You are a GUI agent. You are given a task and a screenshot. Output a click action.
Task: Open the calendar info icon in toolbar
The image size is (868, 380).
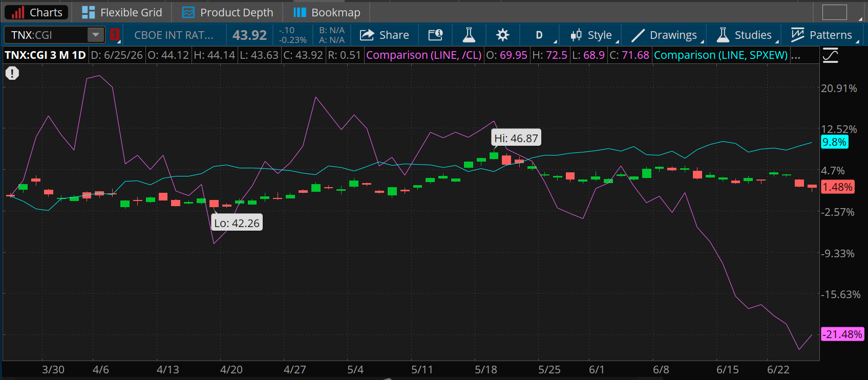(435, 35)
